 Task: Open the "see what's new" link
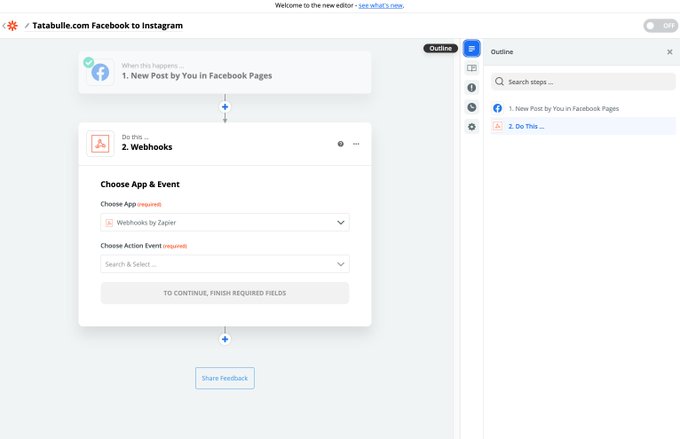click(381, 5)
